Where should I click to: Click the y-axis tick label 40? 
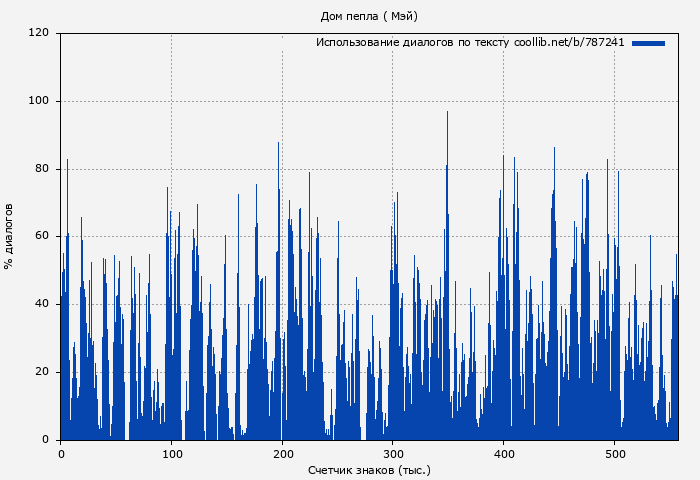point(42,304)
